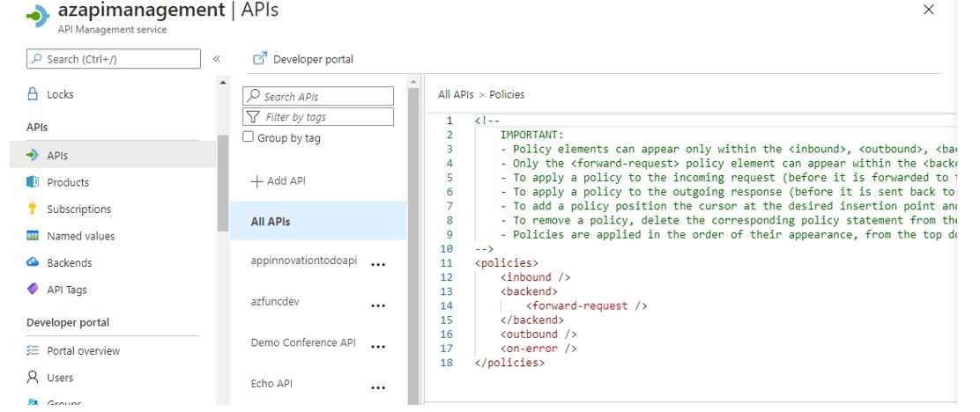
Task: Click the API list scroll-up arrow
Action: 413,81
